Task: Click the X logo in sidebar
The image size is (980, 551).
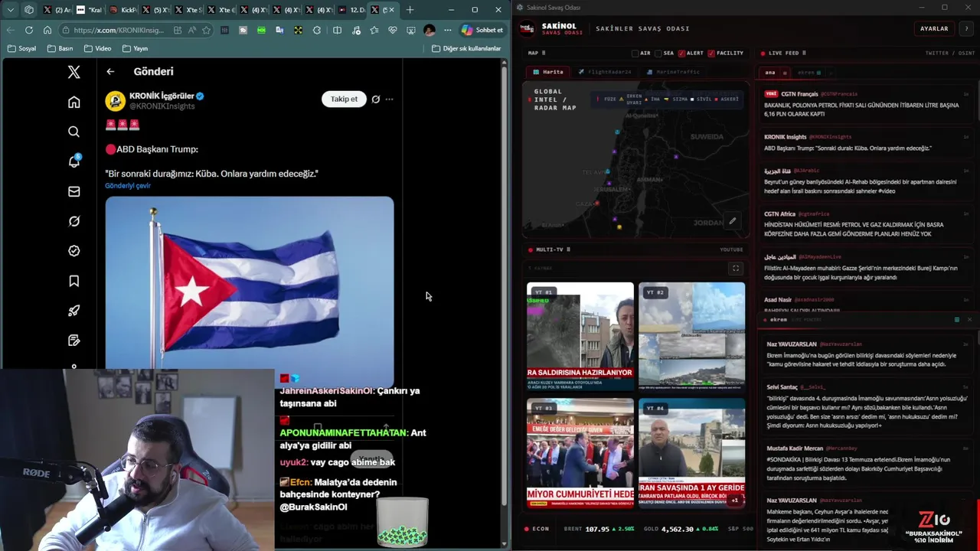Action: 73,72
